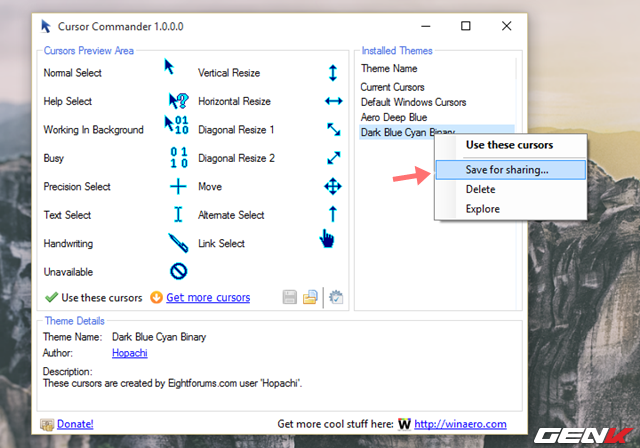
Task: Click the Busy binary cursor icon
Action: (177, 158)
